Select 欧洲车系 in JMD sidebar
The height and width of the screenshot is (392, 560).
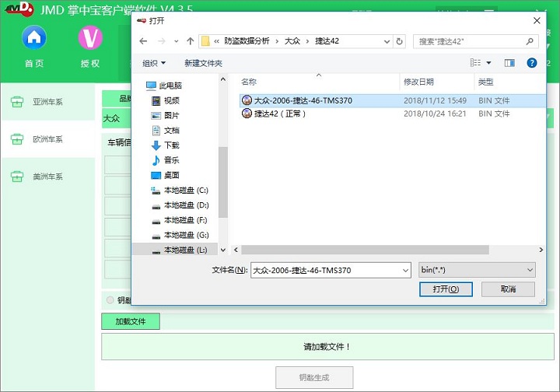47,139
